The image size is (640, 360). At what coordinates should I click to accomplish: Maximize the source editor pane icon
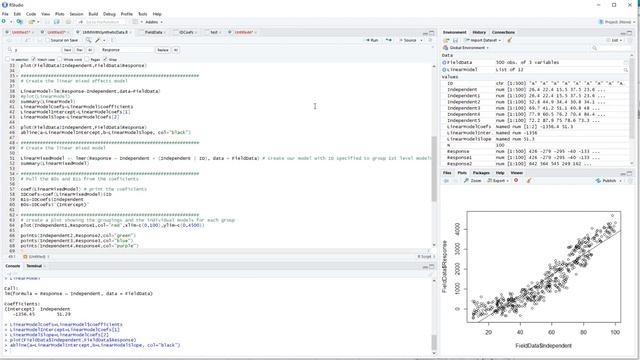click(x=431, y=32)
